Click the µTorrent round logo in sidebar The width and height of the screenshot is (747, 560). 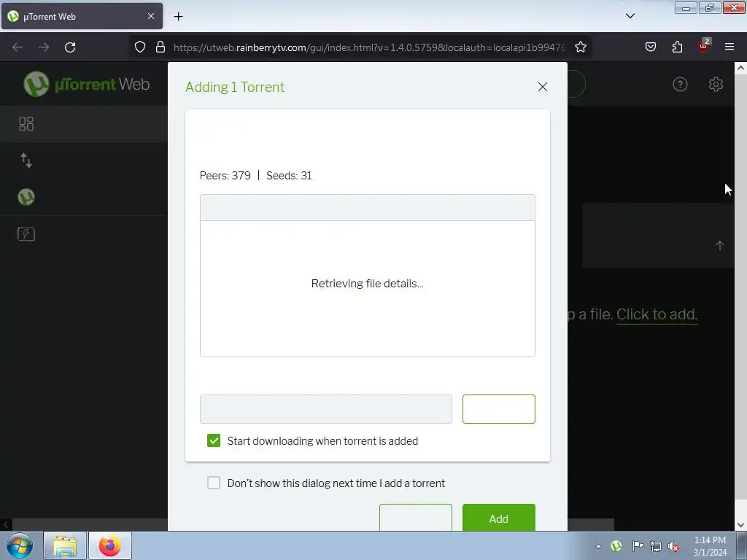click(26, 197)
